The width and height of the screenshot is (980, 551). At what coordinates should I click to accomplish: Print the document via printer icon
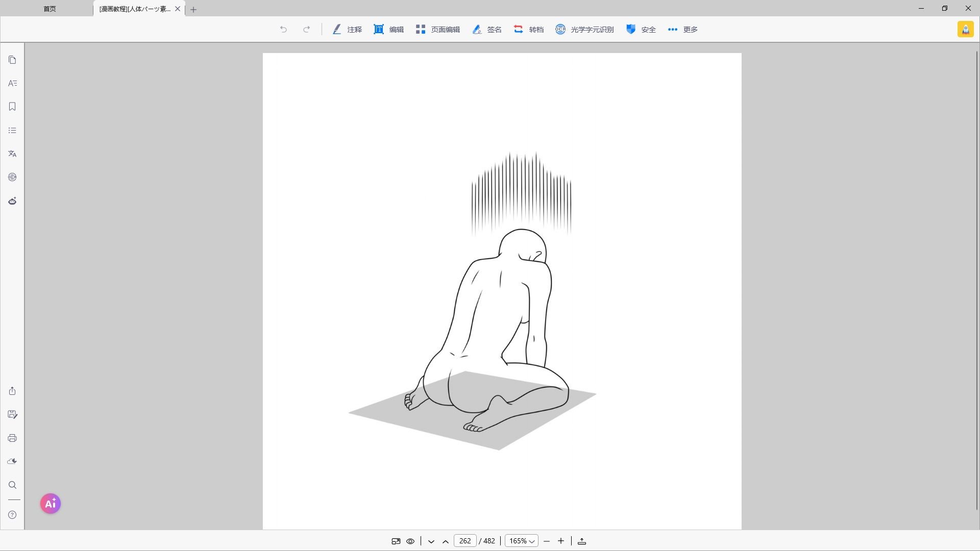click(x=12, y=438)
